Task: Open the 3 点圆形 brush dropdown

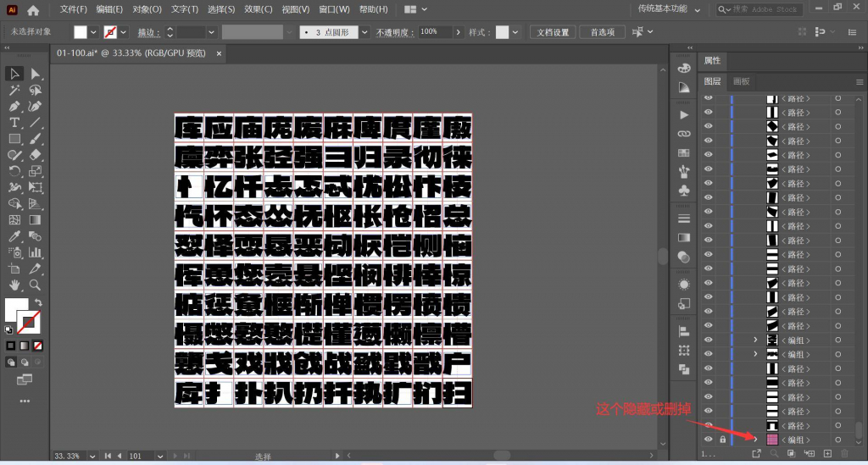Action: point(364,33)
